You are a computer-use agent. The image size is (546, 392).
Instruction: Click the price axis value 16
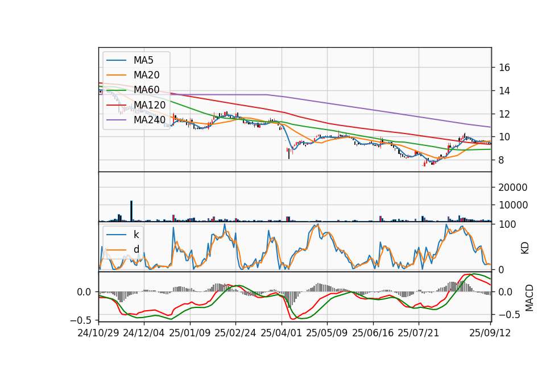coord(504,68)
